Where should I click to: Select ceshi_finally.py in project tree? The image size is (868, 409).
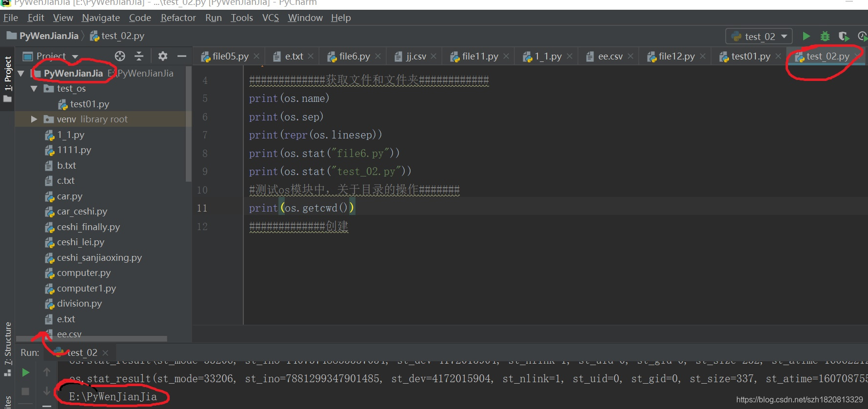(82, 227)
